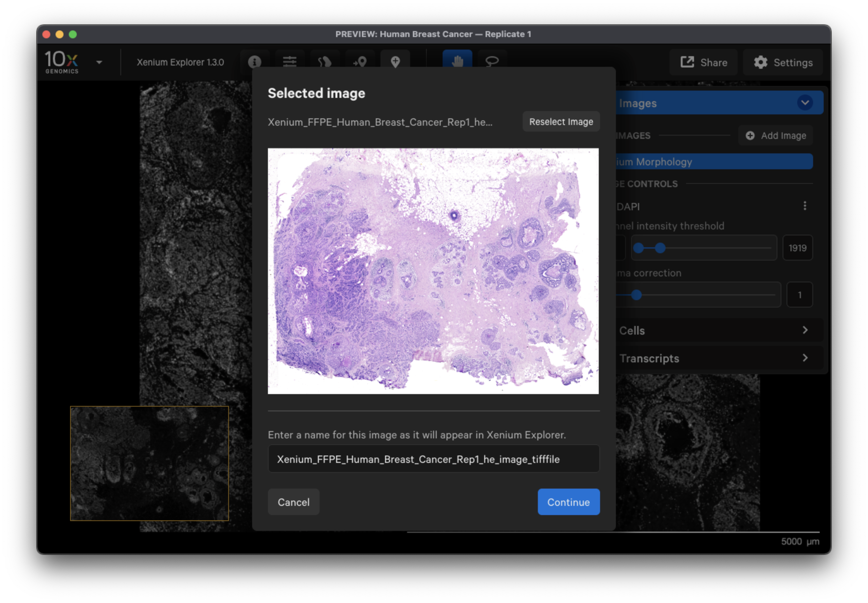Click the selected file name text
868x603 pixels.
[x=380, y=122]
